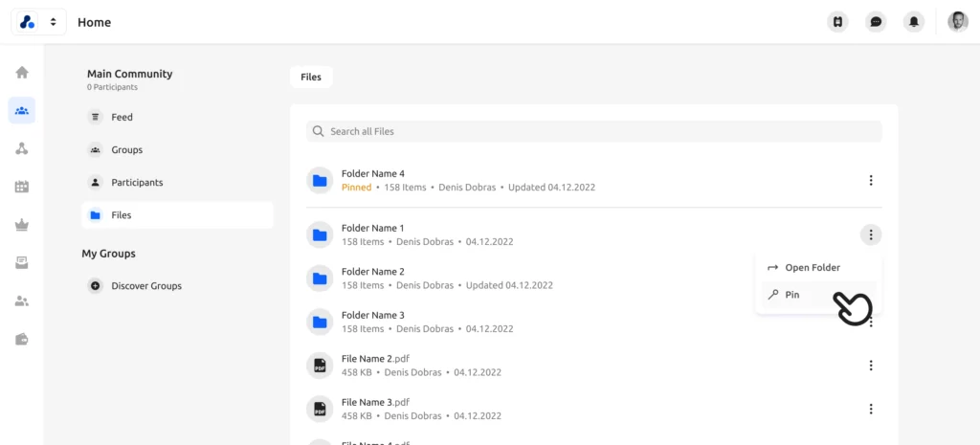This screenshot has width=980, height=445.
Task: Click the Discover Groups plus icon
Action: [x=95, y=285]
